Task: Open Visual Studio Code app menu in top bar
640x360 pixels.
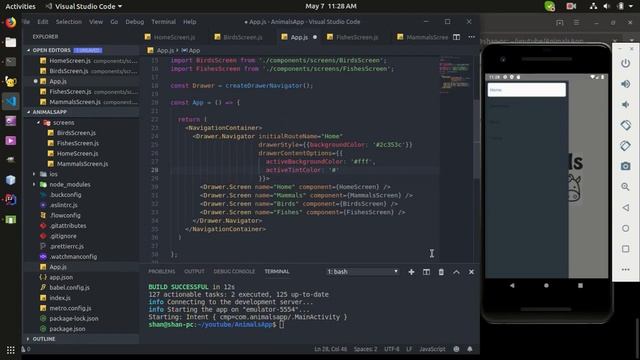Action: (84, 6)
